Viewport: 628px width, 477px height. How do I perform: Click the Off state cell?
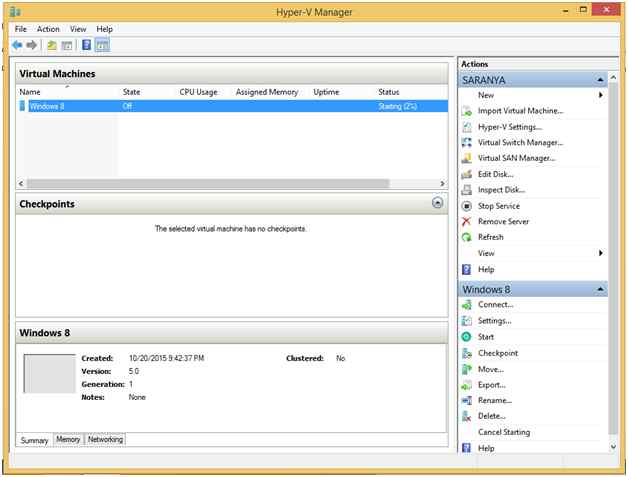(x=127, y=107)
